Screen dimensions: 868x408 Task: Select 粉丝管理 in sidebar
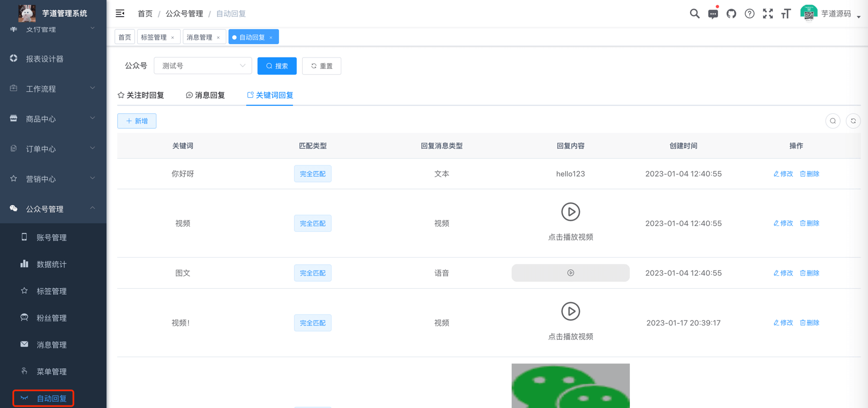pyautogui.click(x=52, y=318)
